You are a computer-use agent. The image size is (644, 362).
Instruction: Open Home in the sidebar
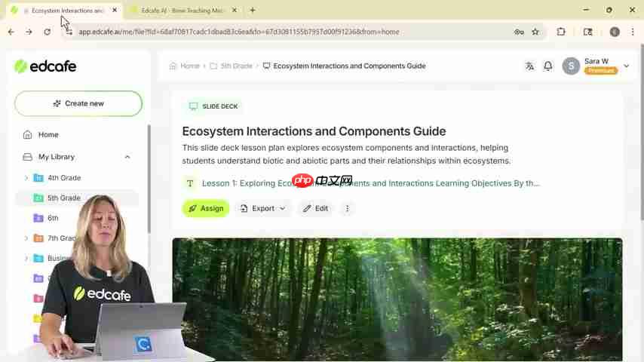coord(48,135)
